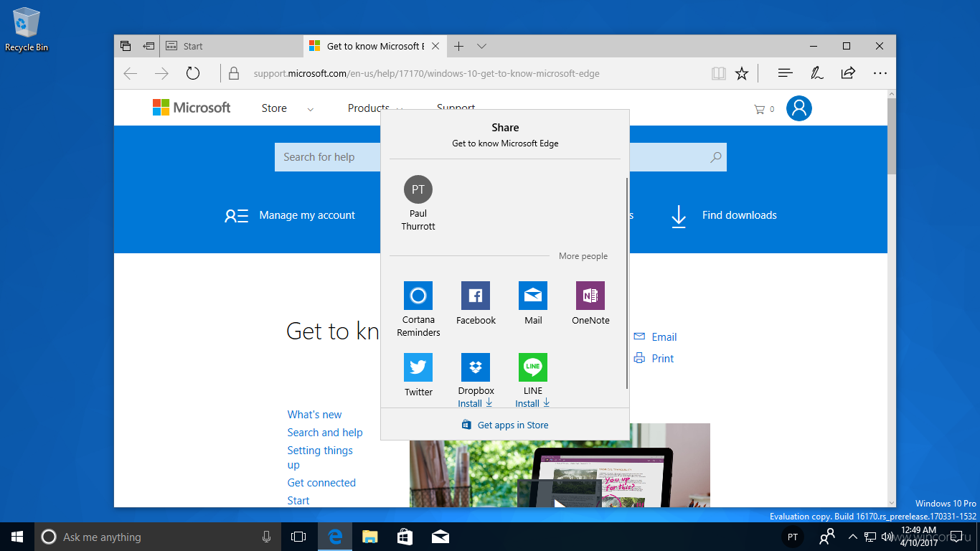
Task: Click the address bar URL
Action: 426,73
